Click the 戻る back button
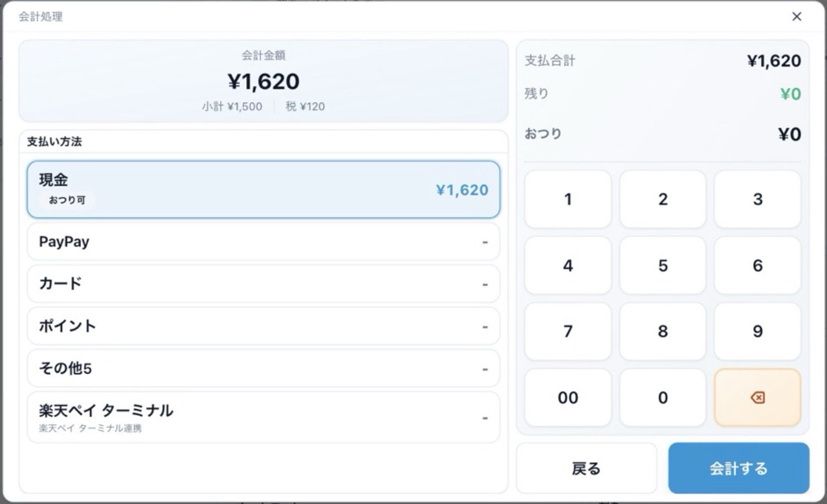Screen dimensions: 827x504 click(587, 468)
